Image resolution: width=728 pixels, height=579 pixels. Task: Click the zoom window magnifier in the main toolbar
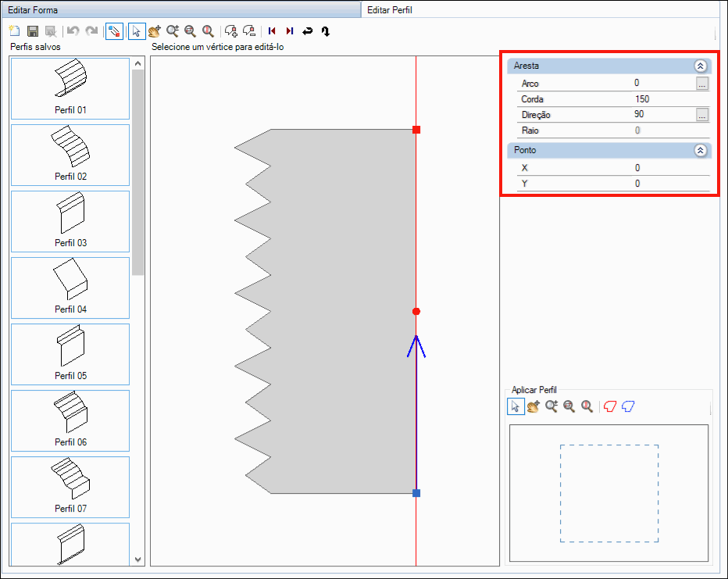coord(191,31)
